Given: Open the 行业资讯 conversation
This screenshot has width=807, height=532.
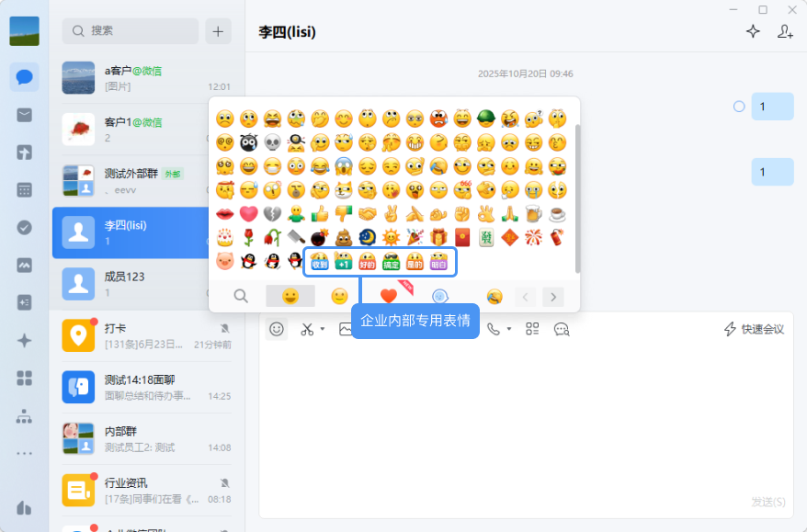Looking at the screenshot, I should [147, 490].
